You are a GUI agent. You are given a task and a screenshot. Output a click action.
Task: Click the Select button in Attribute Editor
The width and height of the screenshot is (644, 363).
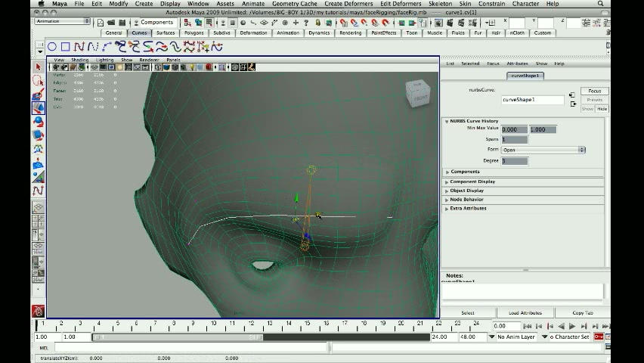(x=468, y=313)
